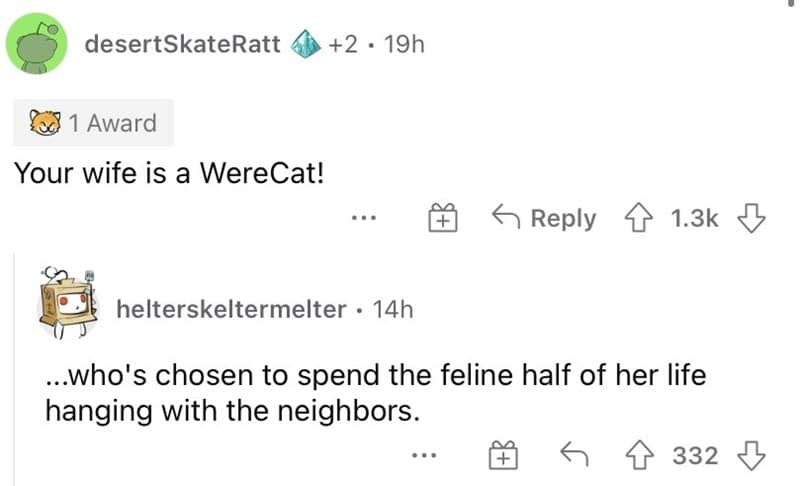Open desertSkateRatt's user profile link
Viewport: 800px width, 486px height.
point(182,45)
